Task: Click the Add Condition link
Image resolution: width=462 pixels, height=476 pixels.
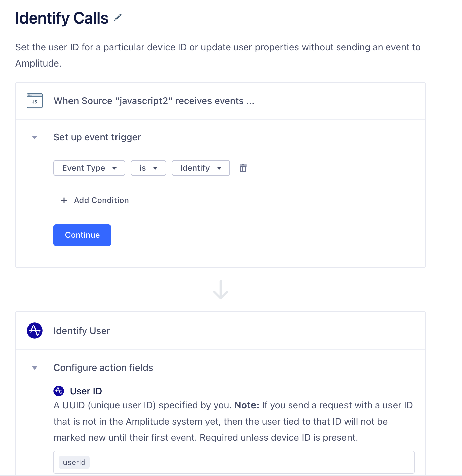Action: [x=101, y=200]
